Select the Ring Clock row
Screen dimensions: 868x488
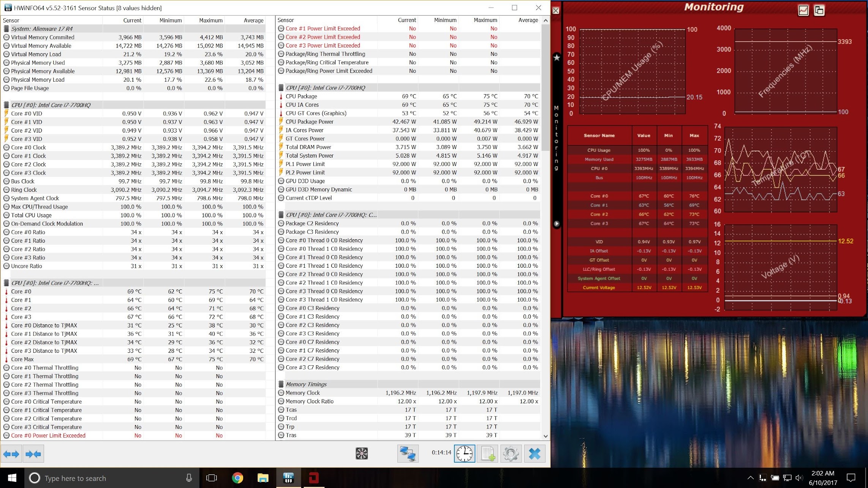[133, 190]
